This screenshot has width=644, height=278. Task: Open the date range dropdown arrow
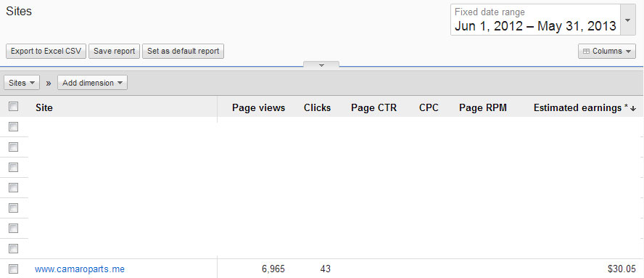click(x=627, y=20)
